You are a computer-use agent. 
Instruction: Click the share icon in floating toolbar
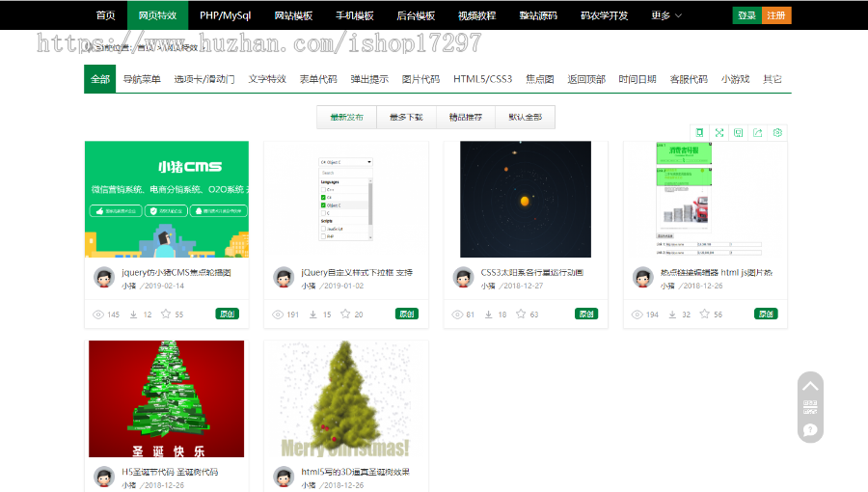758,132
